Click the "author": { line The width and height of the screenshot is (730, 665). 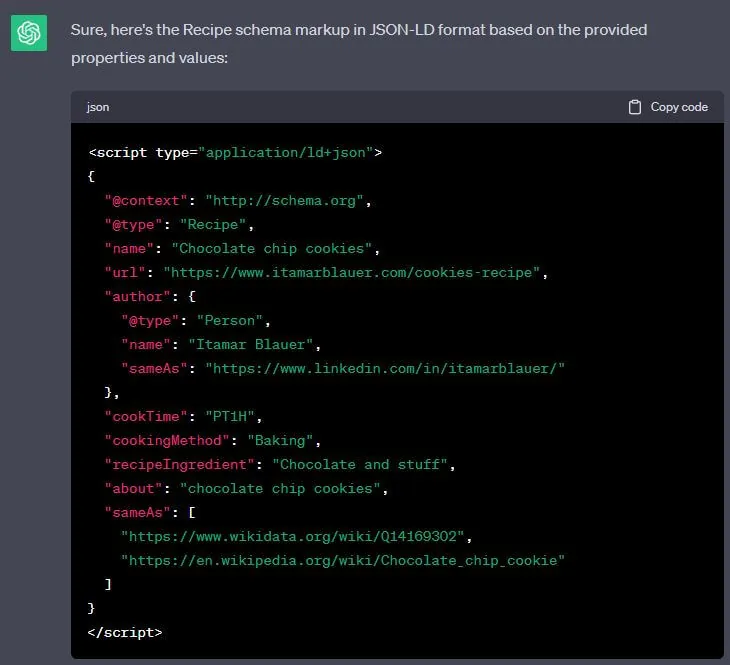pos(150,297)
